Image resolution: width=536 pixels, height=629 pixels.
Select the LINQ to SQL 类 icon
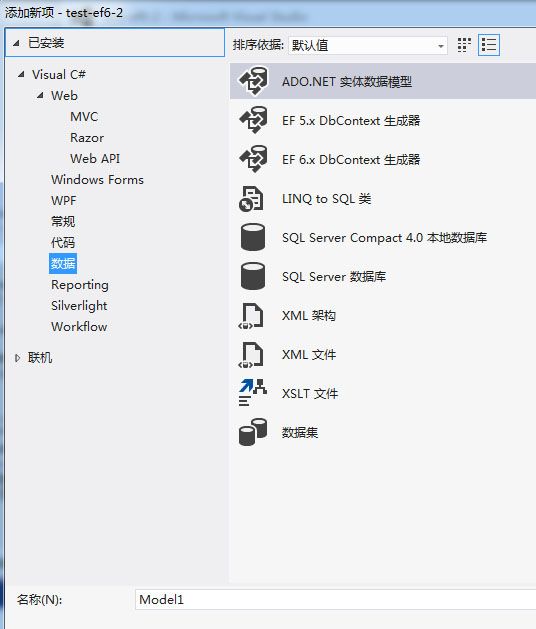click(251, 198)
